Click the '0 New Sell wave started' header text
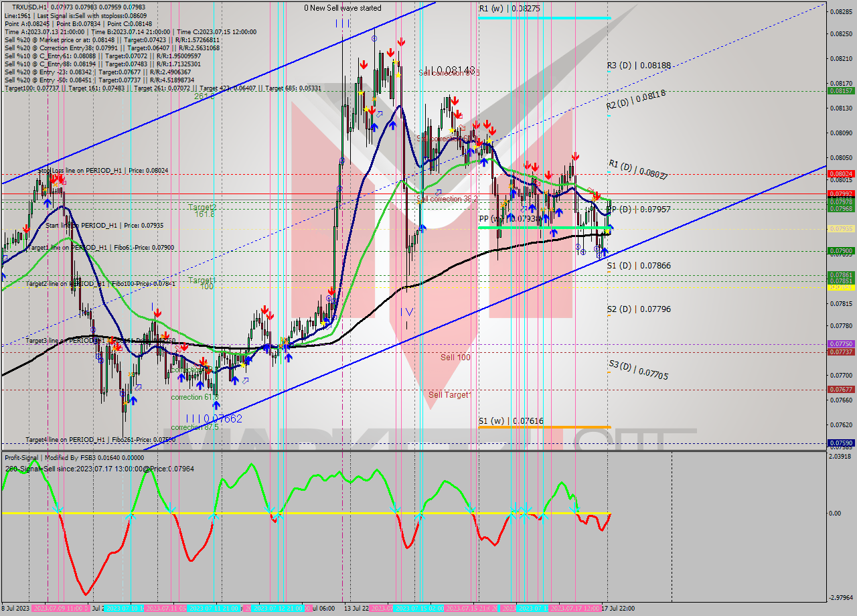Screen dimensions: 857x616 [342, 8]
